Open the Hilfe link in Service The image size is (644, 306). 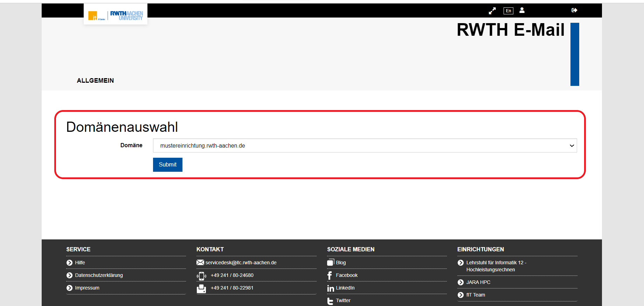pos(80,263)
